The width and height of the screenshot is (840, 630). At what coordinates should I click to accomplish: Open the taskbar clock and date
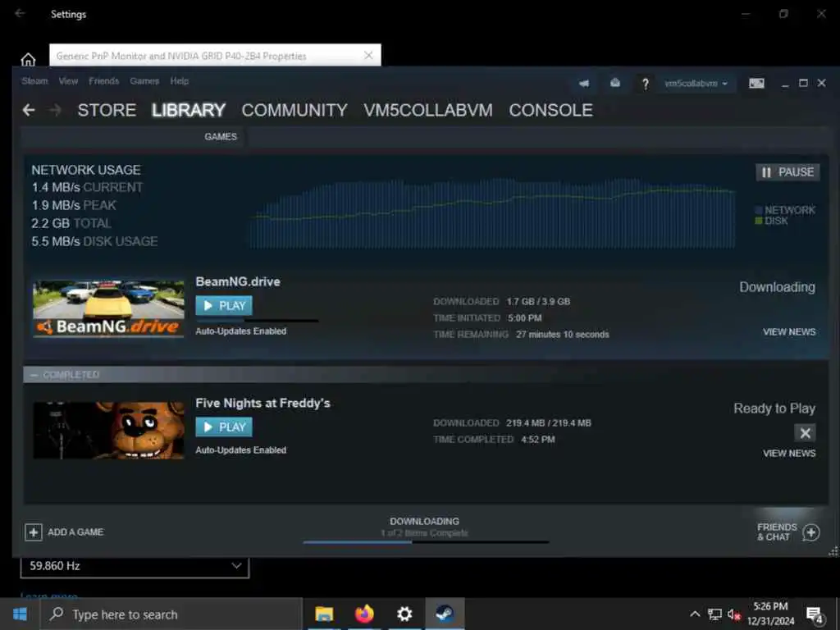coord(771,614)
